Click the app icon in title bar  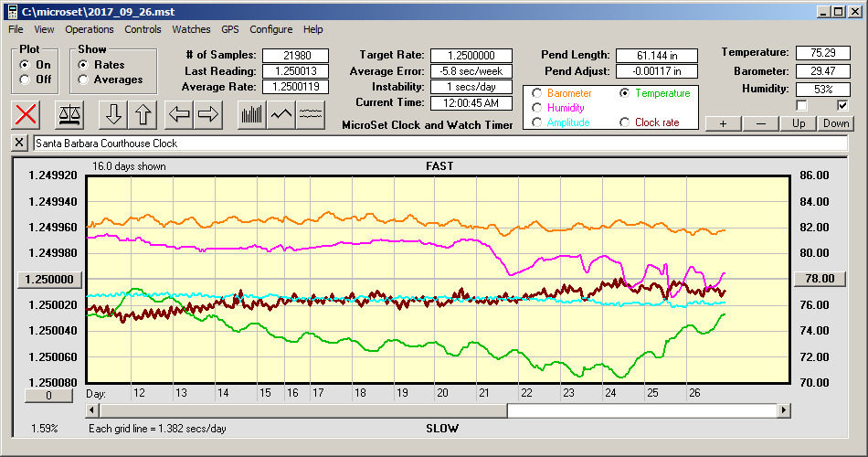point(12,12)
